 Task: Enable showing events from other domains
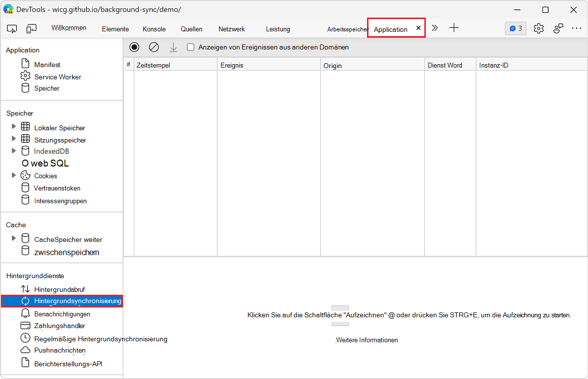point(191,47)
